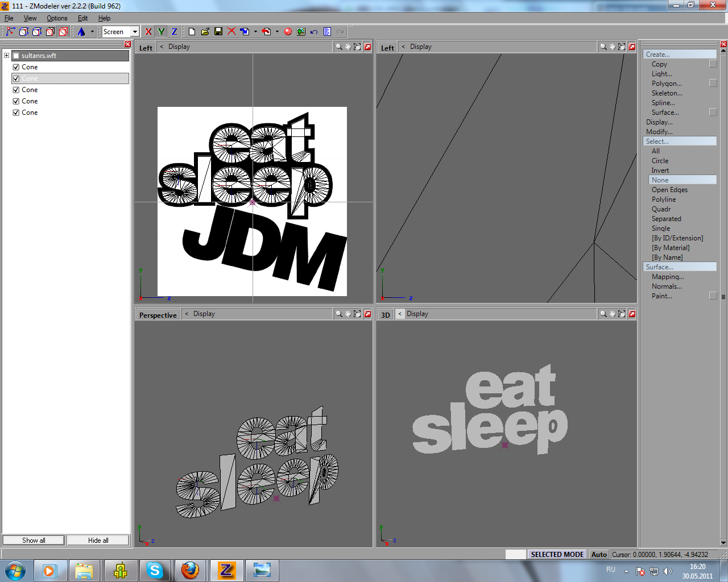Viewport: 728px width, 582px height.
Task: Uncheck the first Cone object
Action: 16,67
